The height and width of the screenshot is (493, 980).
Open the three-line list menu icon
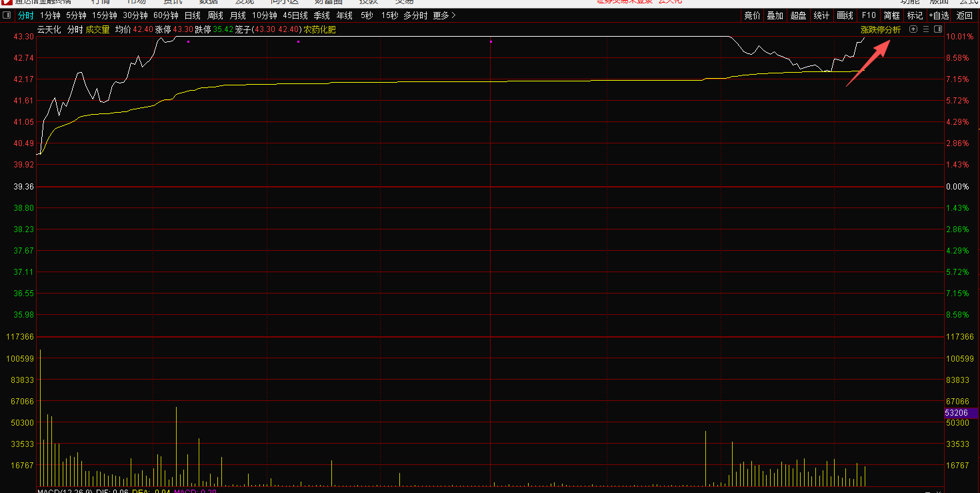click(926, 29)
